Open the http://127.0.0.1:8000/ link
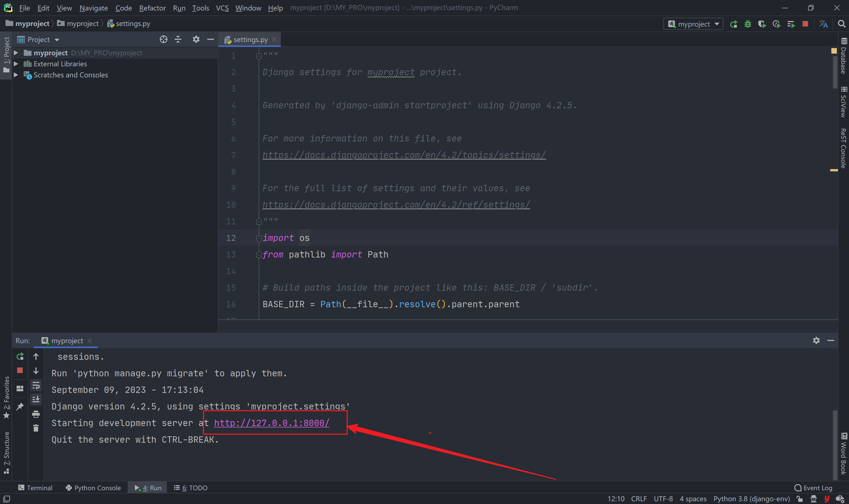Viewport: 849px width, 504px height. (271, 423)
